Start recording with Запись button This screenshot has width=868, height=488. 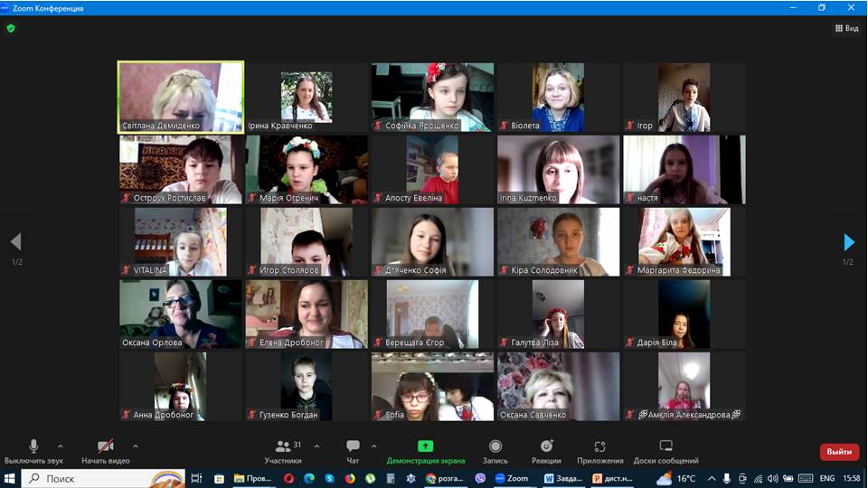[x=495, y=449]
